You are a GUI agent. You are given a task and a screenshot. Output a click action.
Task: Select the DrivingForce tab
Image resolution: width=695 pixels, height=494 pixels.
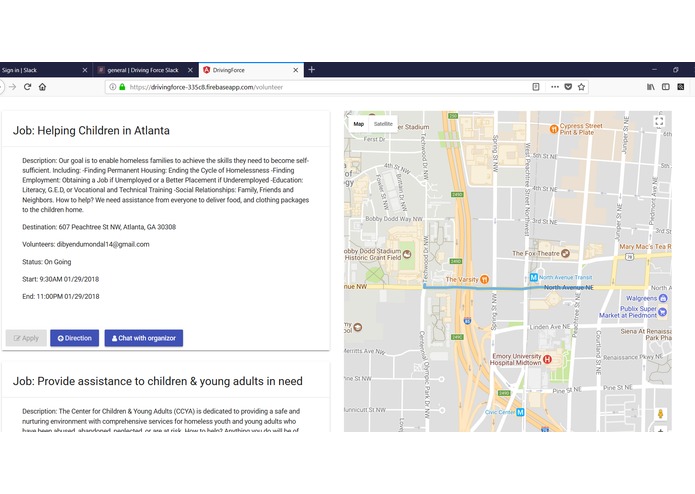click(x=251, y=70)
